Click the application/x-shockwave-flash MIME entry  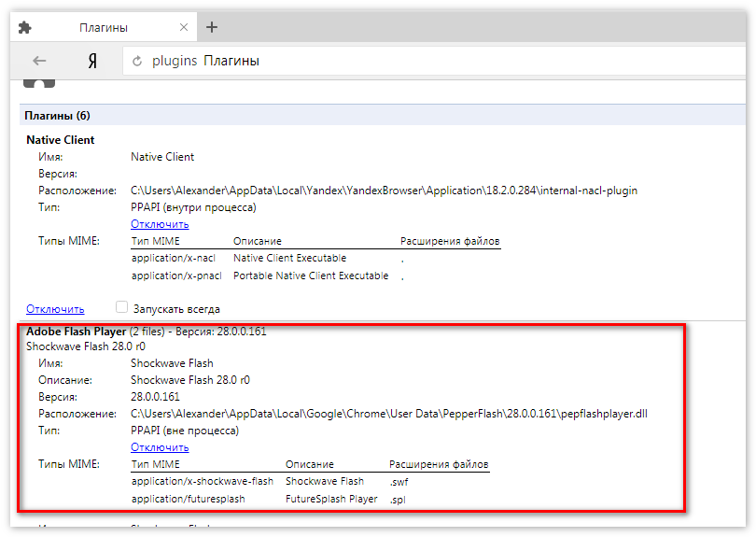click(x=203, y=482)
